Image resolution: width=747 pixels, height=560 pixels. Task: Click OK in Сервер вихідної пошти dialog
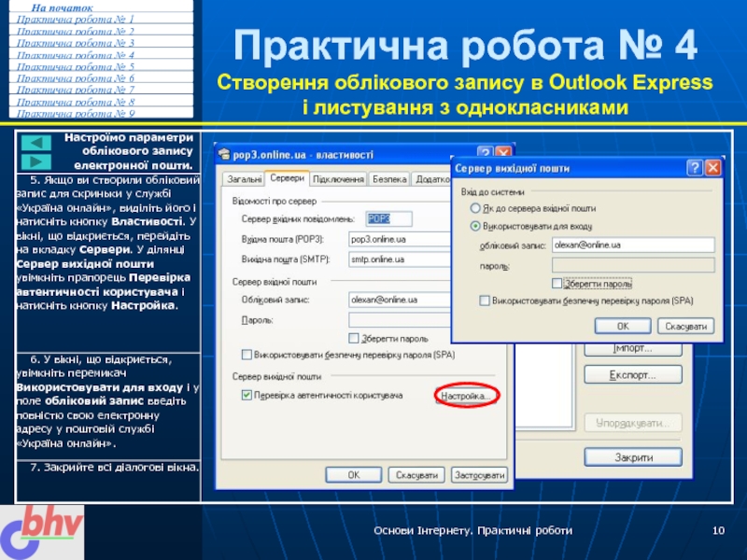623,326
